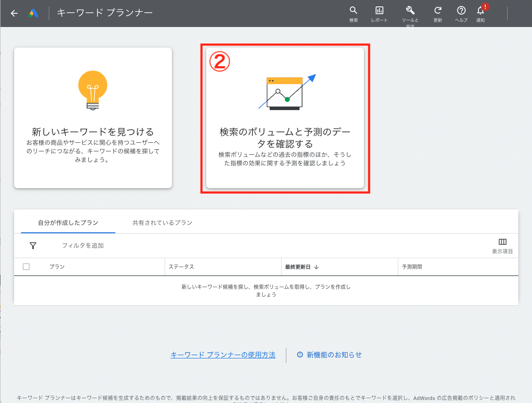Switch to the 共有されているプラン tab
Viewport: 532px width, 403px height.
tap(162, 223)
